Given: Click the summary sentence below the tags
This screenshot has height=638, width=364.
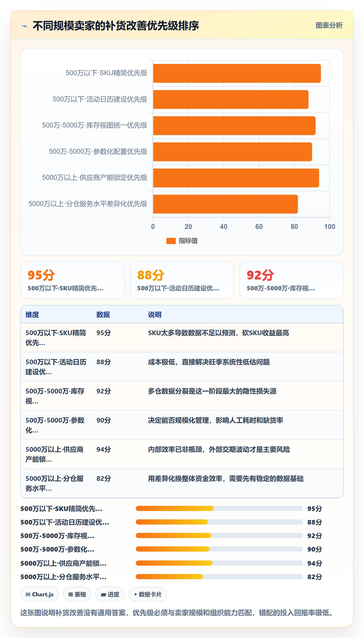Looking at the screenshot, I should (x=177, y=613).
